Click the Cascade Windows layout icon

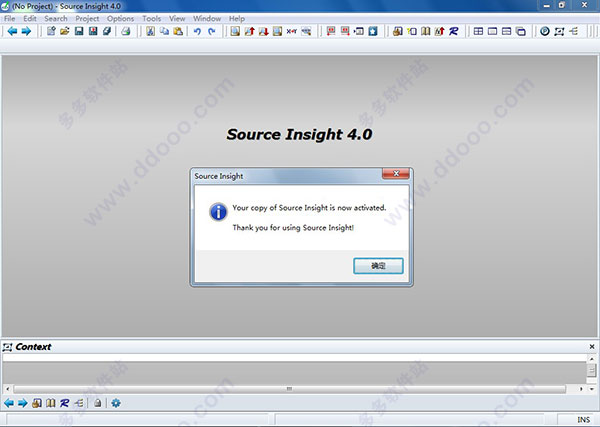click(520, 31)
